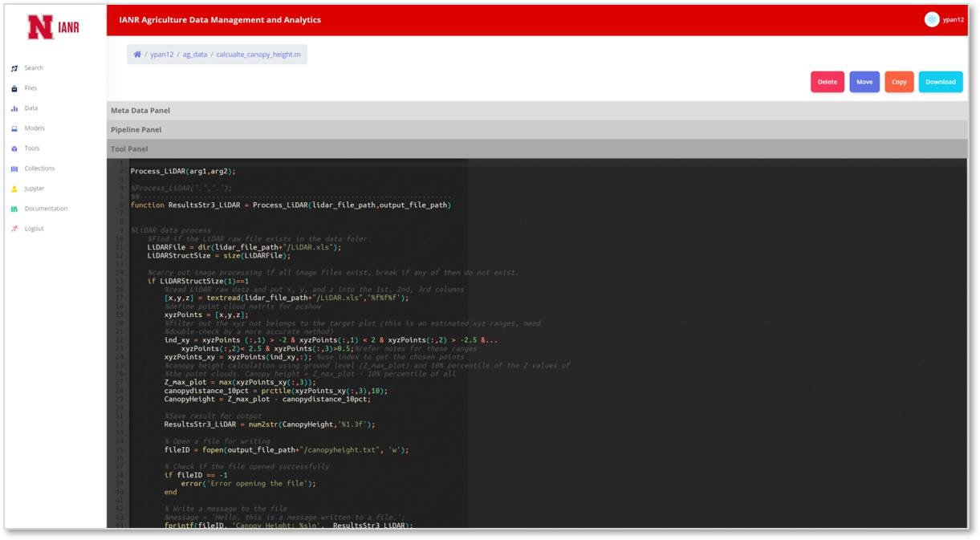Expand the Pipeline Panel
Viewport: 980px width, 540px height.
pyautogui.click(x=537, y=129)
